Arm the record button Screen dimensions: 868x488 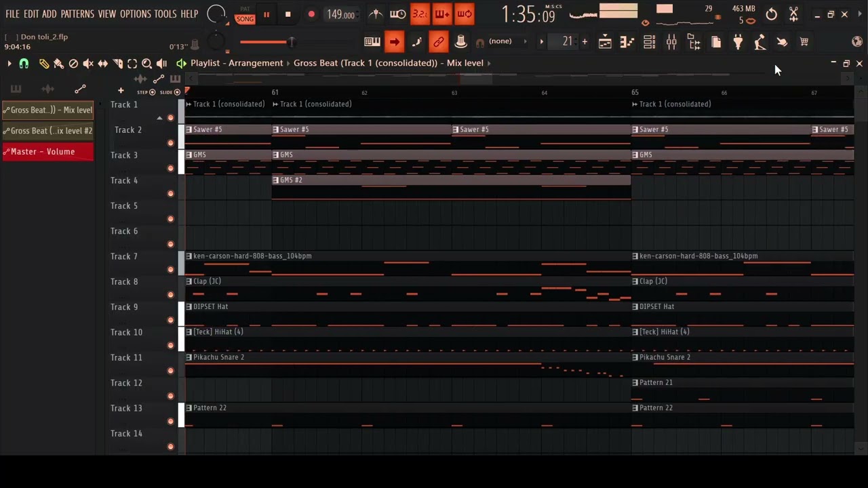tap(311, 15)
